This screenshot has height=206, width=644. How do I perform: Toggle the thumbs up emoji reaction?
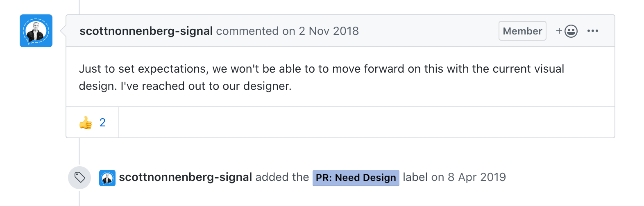[86, 123]
